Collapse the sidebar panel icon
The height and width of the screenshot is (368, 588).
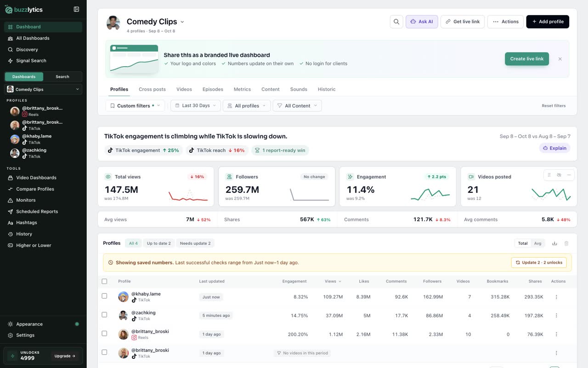(x=76, y=9)
